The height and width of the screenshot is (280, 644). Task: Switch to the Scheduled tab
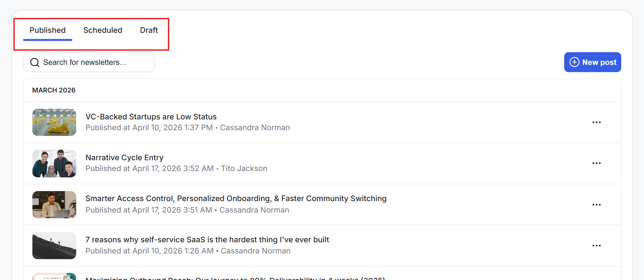103,30
